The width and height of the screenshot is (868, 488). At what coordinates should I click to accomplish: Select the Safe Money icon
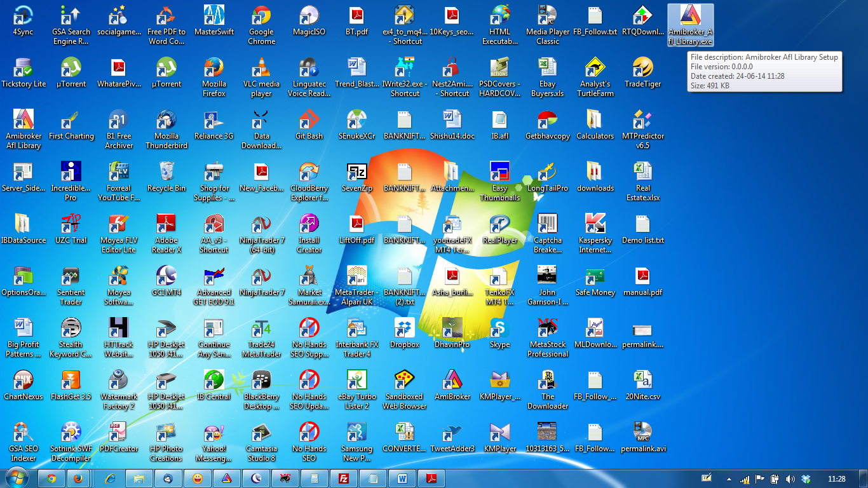595,281
